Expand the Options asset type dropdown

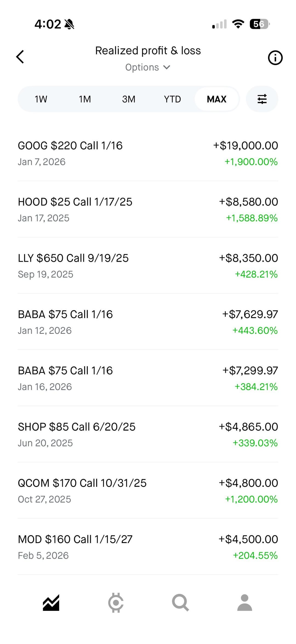coord(148,67)
